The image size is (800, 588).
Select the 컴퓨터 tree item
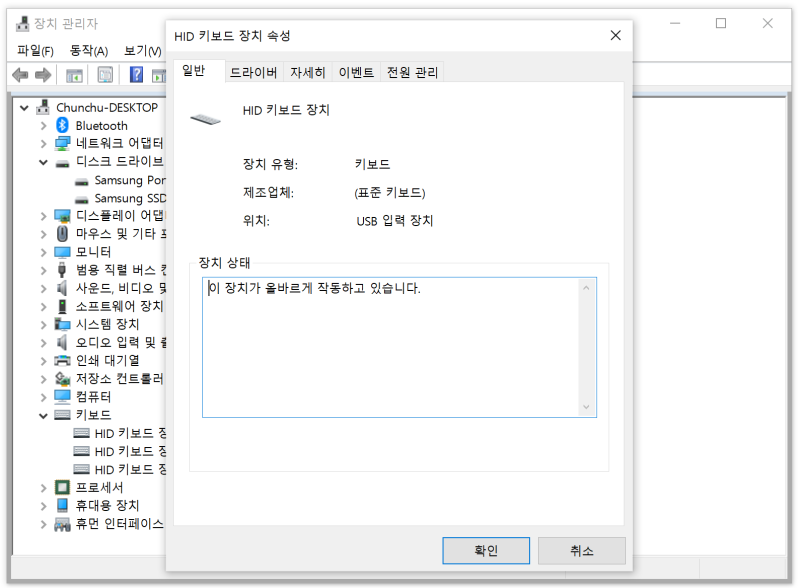point(93,397)
